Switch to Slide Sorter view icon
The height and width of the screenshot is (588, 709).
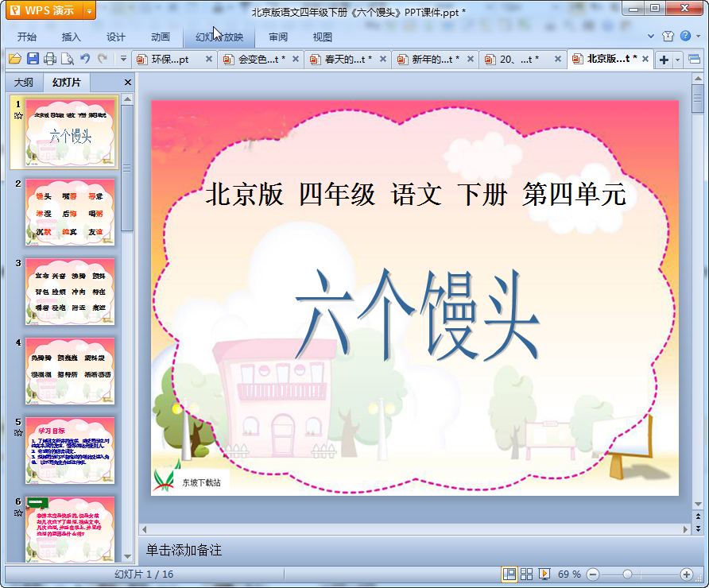pos(527,574)
